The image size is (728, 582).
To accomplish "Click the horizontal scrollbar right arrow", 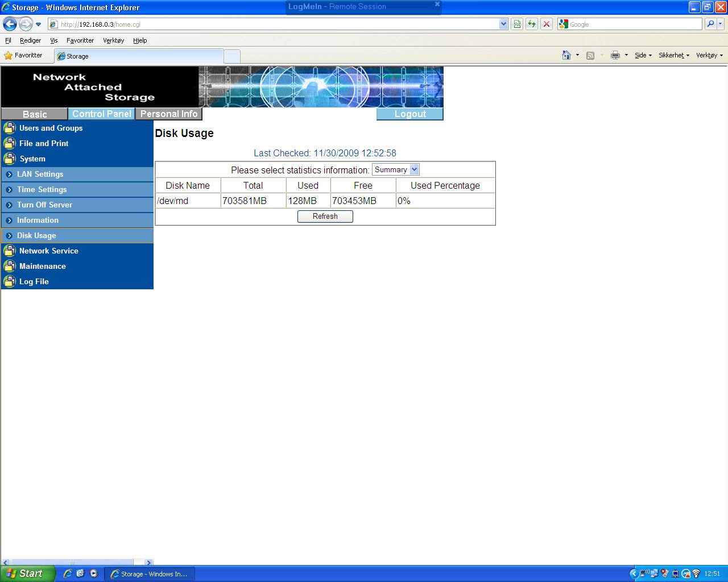I will [x=149, y=563].
